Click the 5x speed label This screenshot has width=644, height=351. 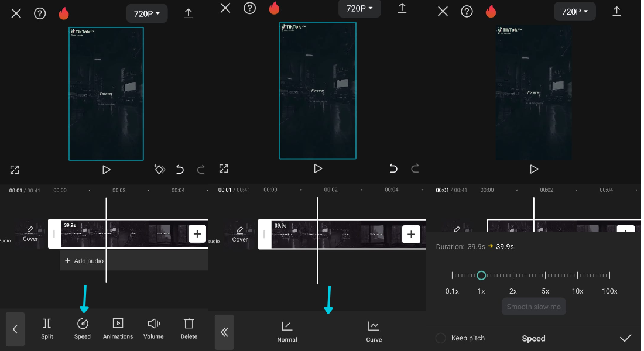tap(545, 291)
